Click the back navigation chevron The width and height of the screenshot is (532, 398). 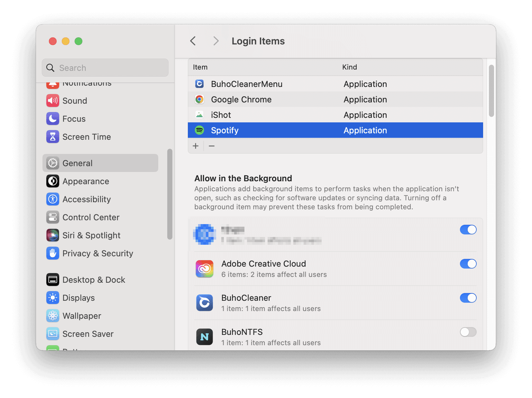tap(193, 41)
